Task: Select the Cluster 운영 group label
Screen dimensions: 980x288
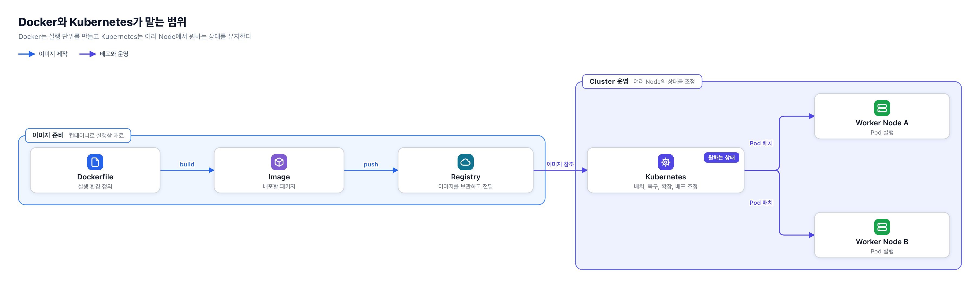Action: 642,81
